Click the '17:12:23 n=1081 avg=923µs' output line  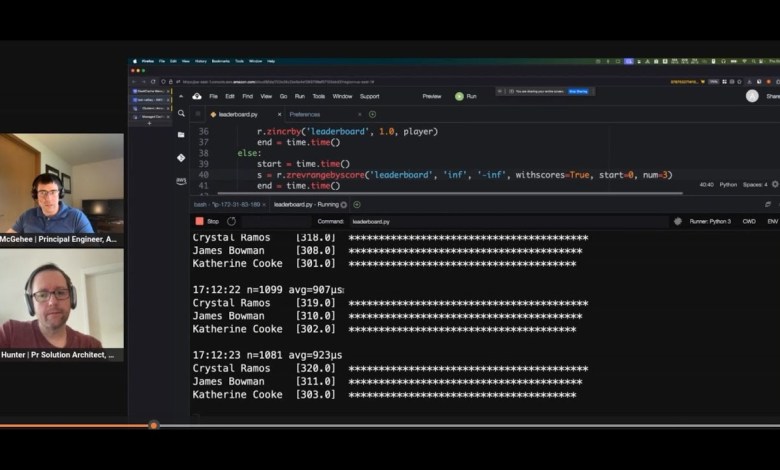267,355
